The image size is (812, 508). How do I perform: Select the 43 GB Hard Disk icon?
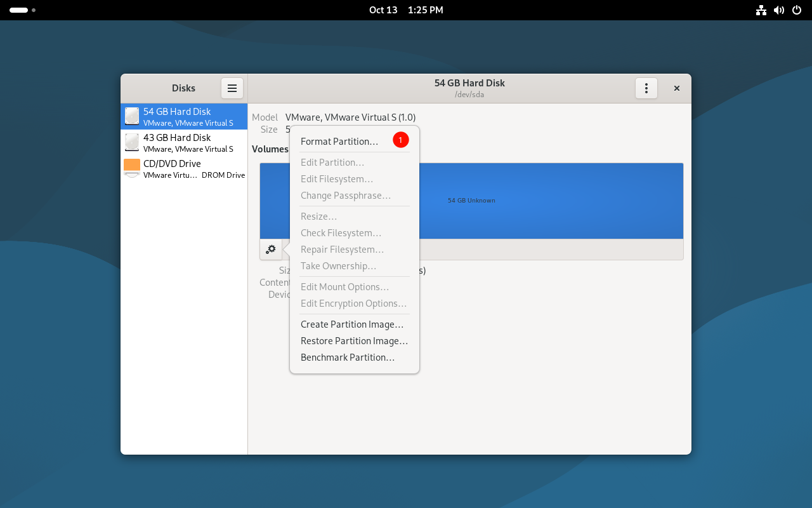coord(132,142)
